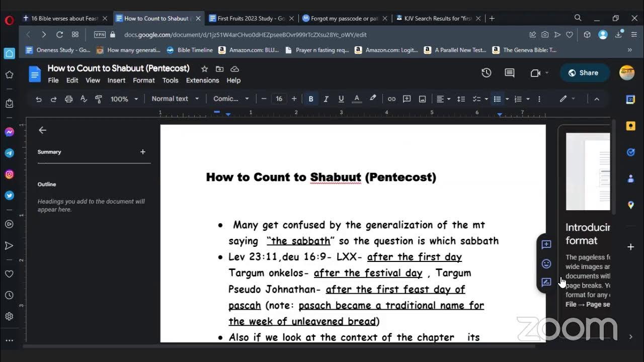The image size is (644, 362).
Task: Star the document
Action: tap(204, 69)
